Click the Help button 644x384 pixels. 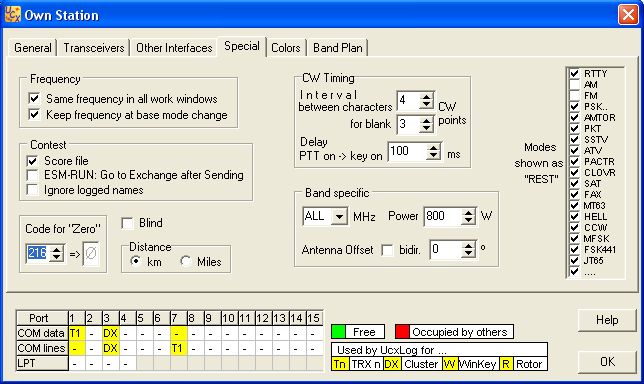pyautogui.click(x=607, y=320)
